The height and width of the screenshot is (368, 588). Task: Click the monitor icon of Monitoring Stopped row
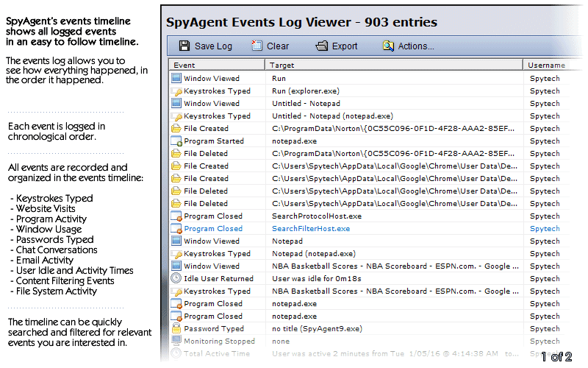176,341
